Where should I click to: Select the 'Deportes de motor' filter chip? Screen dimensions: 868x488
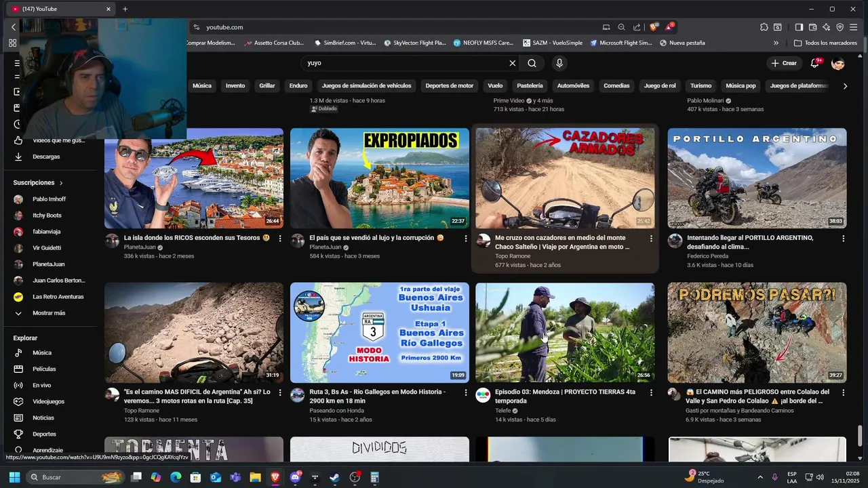pos(450,86)
